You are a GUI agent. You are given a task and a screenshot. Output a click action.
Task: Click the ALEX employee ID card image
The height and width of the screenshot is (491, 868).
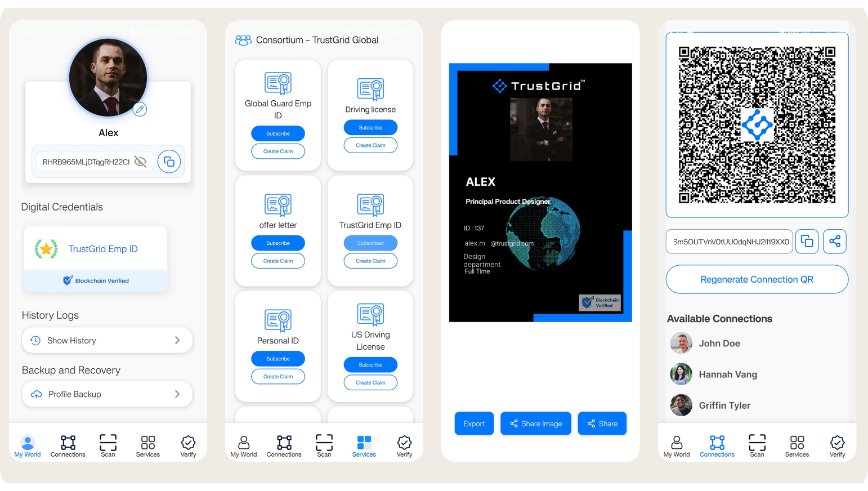[540, 193]
